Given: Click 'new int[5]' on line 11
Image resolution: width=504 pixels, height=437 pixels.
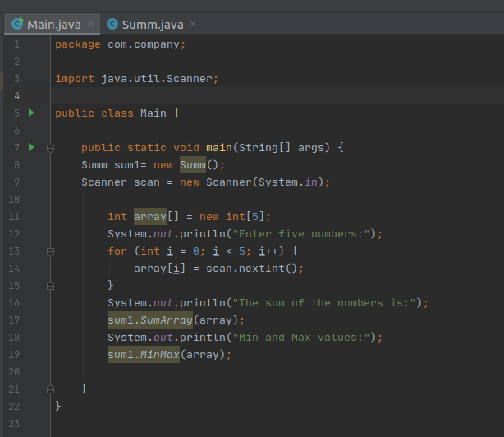Looking at the screenshot, I should [231, 216].
